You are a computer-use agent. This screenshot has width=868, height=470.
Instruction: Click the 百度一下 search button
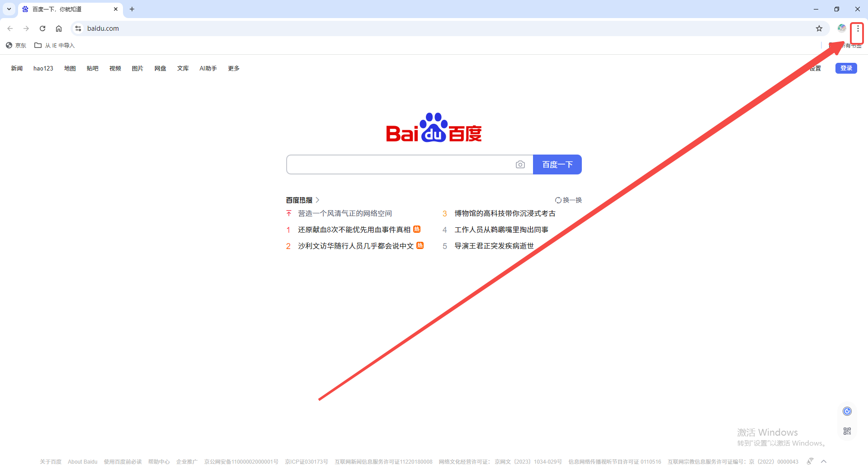click(557, 164)
